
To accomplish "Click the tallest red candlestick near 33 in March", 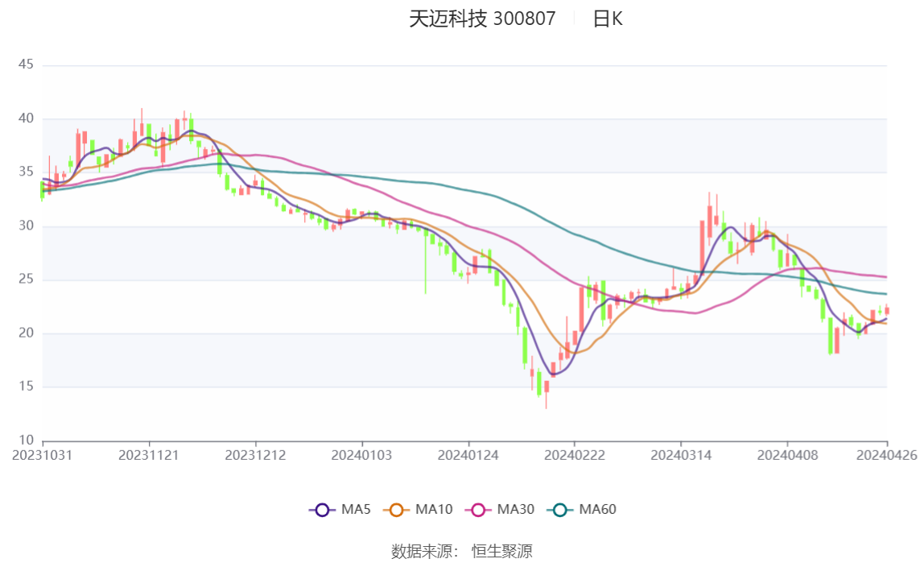I will click(710, 218).
